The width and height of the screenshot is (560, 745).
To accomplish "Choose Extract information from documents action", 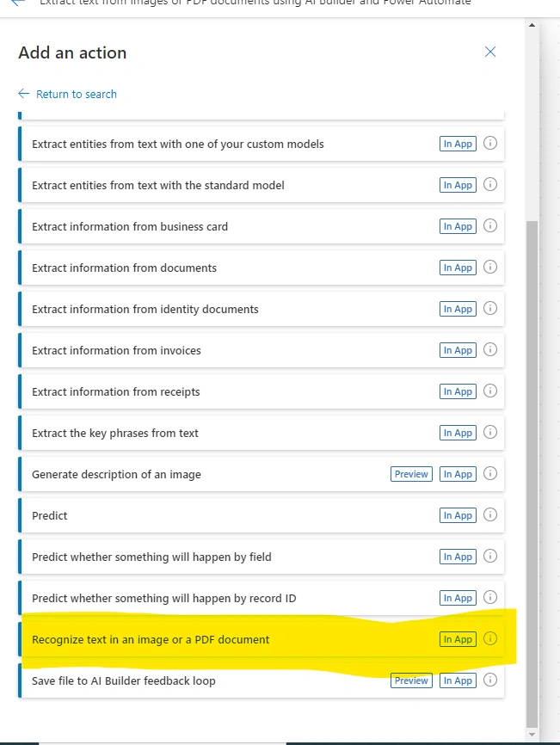I will [x=262, y=268].
